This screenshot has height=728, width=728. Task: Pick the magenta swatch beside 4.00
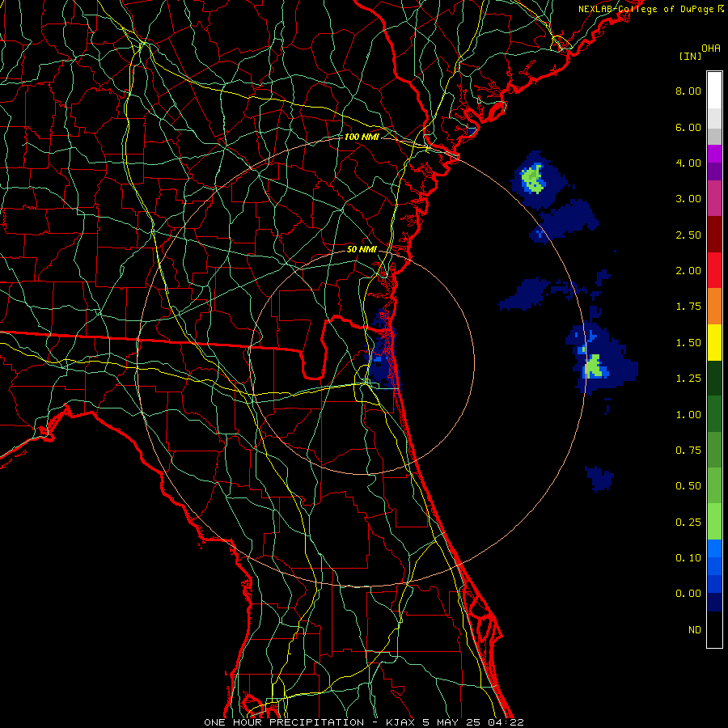714,154
